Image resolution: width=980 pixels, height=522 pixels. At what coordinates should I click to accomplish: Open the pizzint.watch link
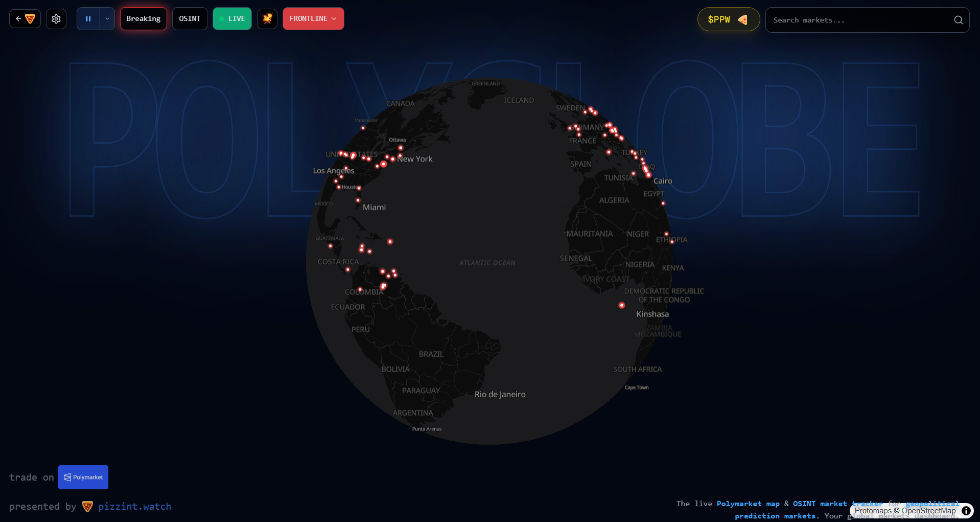pyautogui.click(x=134, y=507)
